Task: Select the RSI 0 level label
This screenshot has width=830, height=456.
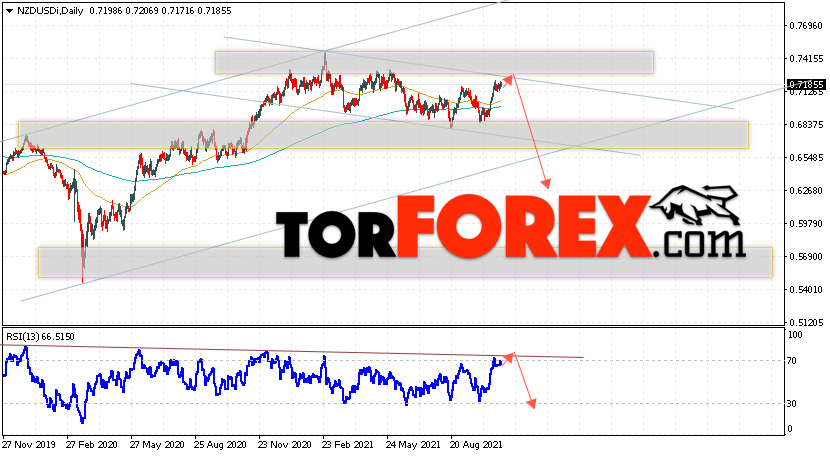Action: tap(790, 429)
